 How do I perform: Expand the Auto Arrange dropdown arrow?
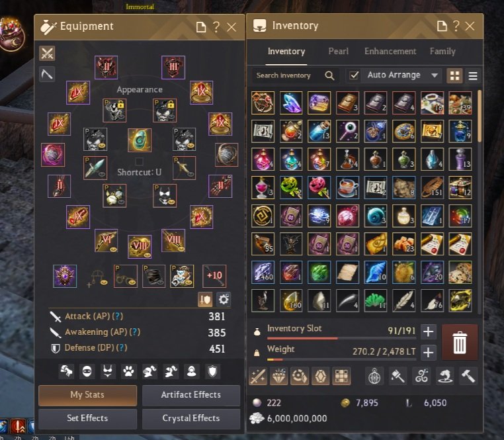[435, 75]
